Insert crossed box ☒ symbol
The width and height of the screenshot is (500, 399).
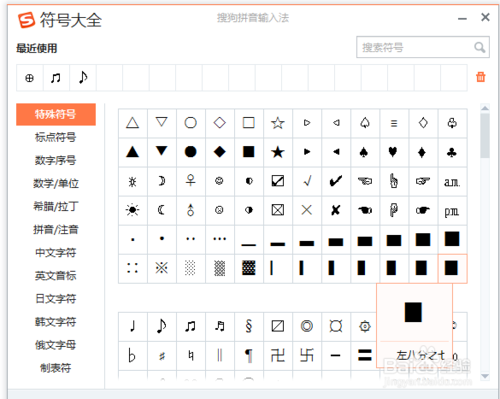click(278, 210)
